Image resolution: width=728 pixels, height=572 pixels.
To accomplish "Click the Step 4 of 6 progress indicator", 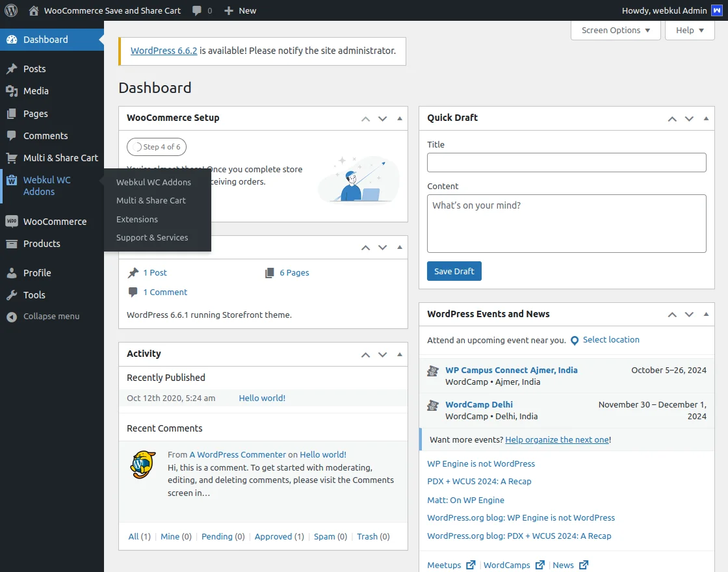I will 156,146.
